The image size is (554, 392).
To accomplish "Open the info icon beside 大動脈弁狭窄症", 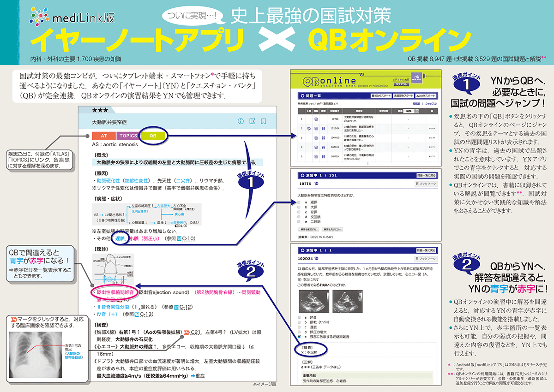I will [241, 122].
